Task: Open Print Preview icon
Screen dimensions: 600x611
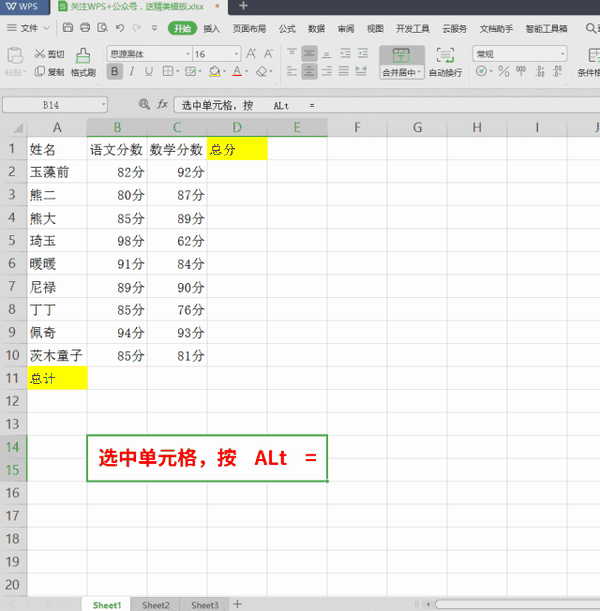Action: [x=102, y=28]
